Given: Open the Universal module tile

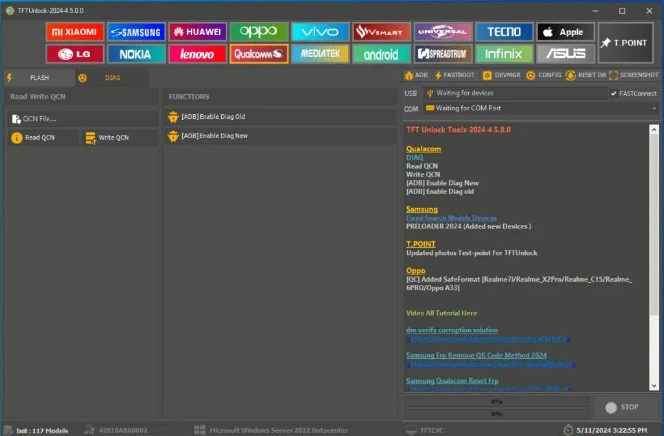Looking at the screenshot, I should [443, 32].
